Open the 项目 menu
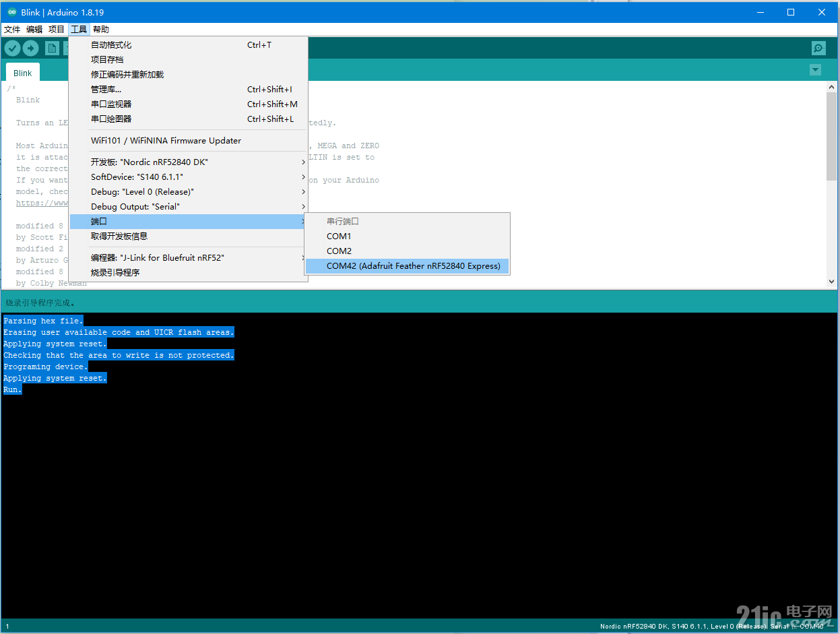 [x=57, y=30]
